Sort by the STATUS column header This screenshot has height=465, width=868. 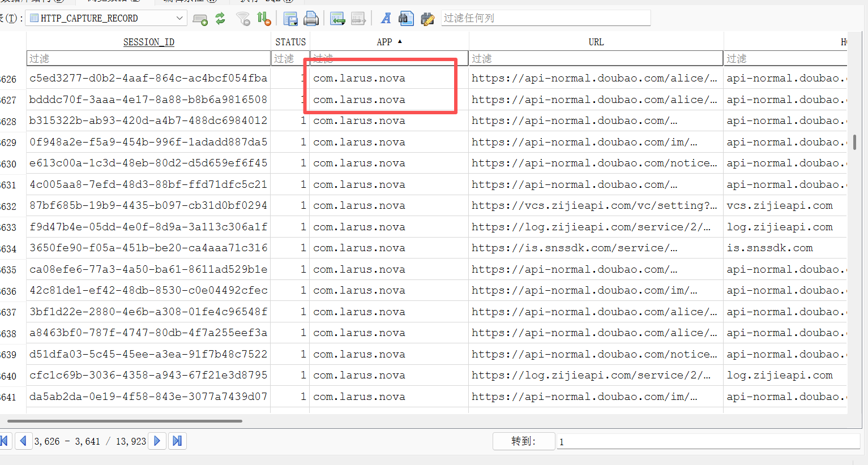(x=290, y=42)
